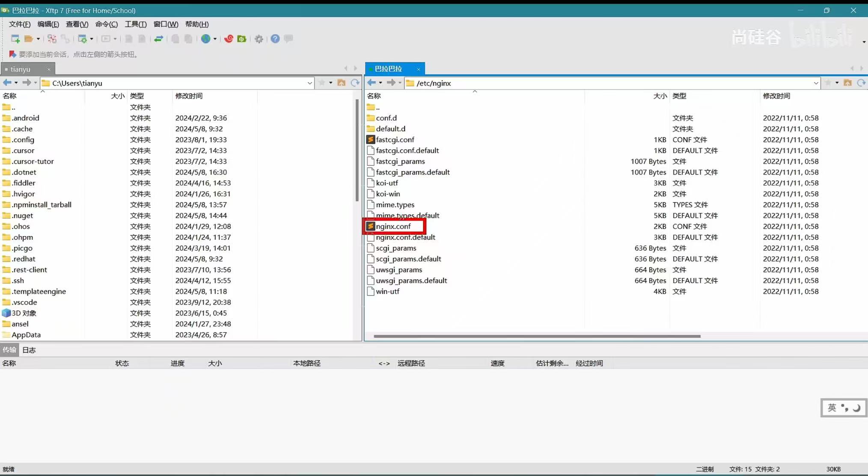Go to local home folder icon
The image size is (868, 476).
341,83
